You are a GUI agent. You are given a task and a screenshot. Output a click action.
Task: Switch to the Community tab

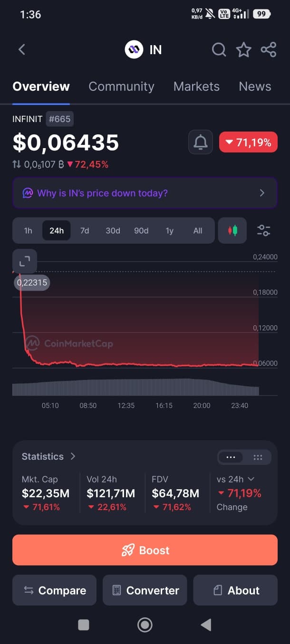121,86
